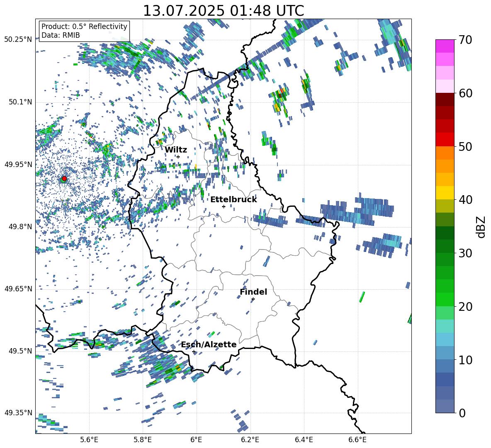Click the colorbar tick label 0
The image size is (491, 448).
[462, 413]
